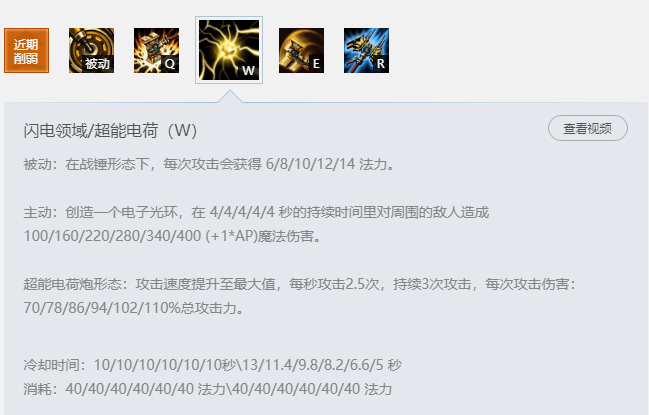Screen dimensions: 649x415
Task: Click the skill title 闪电领域/超能电荷 (W)
Action: click(110, 131)
